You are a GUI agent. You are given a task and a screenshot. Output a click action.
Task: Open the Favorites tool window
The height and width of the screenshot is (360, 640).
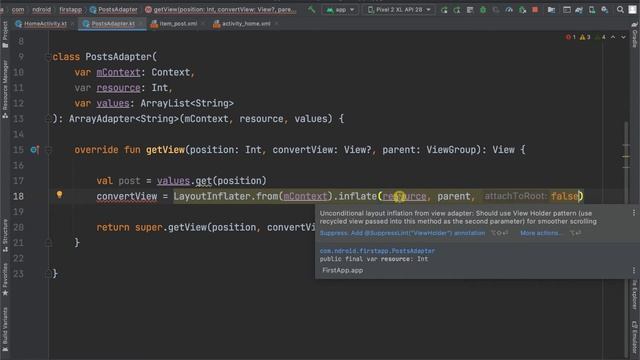click(5, 279)
